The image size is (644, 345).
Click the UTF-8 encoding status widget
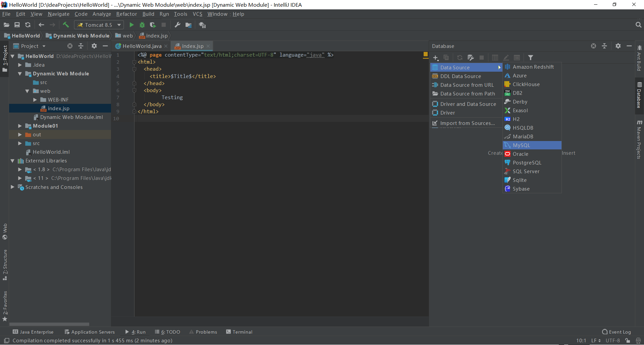[x=613, y=341]
